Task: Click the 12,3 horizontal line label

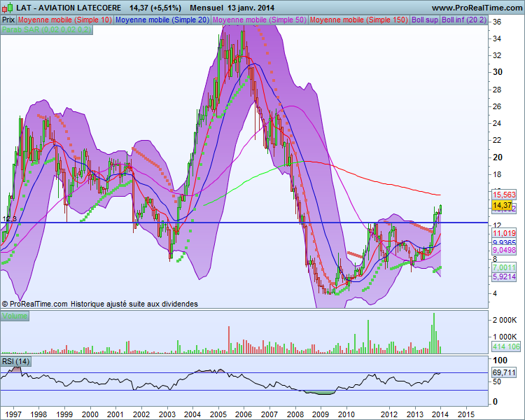Action: (9, 218)
